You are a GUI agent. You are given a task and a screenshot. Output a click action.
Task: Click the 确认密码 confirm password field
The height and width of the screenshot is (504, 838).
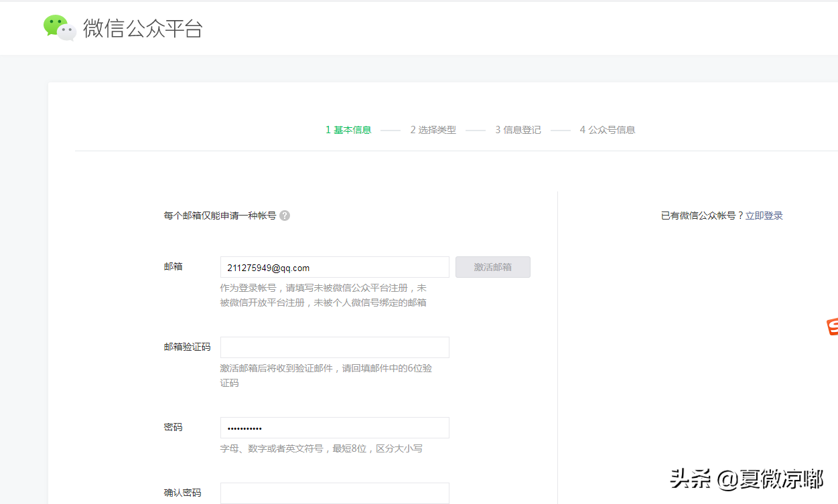point(334,493)
